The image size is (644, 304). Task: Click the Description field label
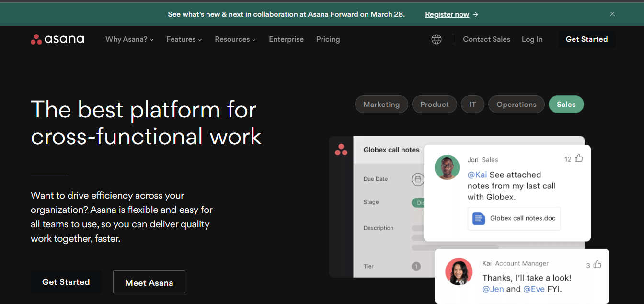[379, 228]
